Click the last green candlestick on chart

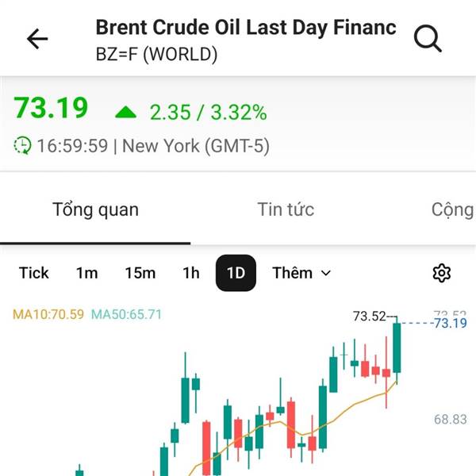(x=397, y=347)
